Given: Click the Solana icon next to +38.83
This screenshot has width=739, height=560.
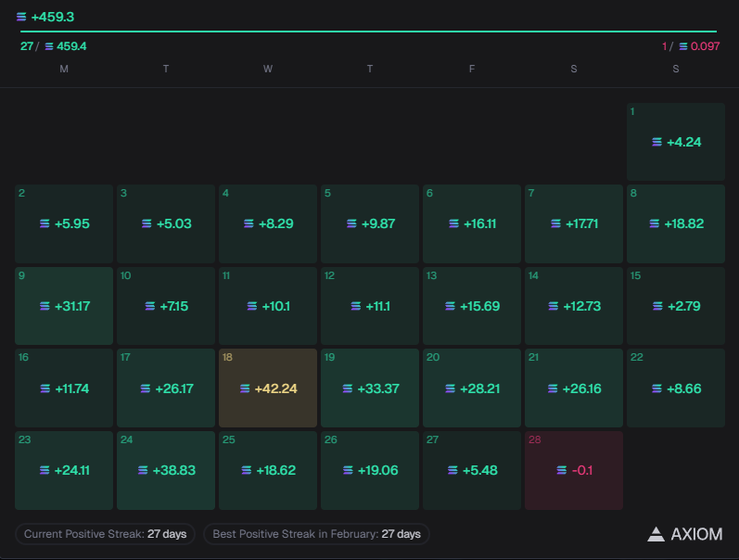Looking at the screenshot, I should [x=143, y=470].
